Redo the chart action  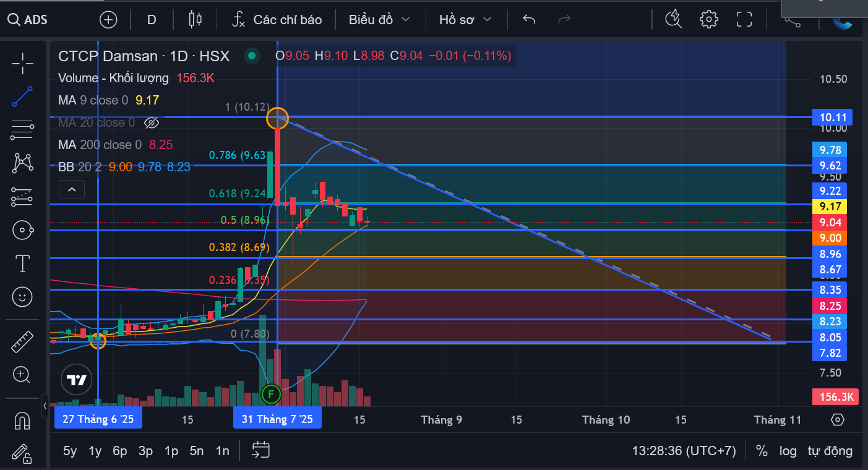[564, 20]
